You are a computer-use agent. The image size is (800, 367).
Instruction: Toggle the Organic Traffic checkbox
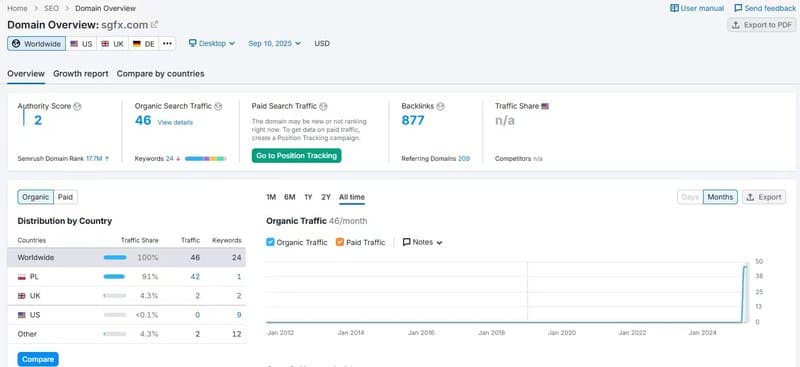click(x=270, y=242)
